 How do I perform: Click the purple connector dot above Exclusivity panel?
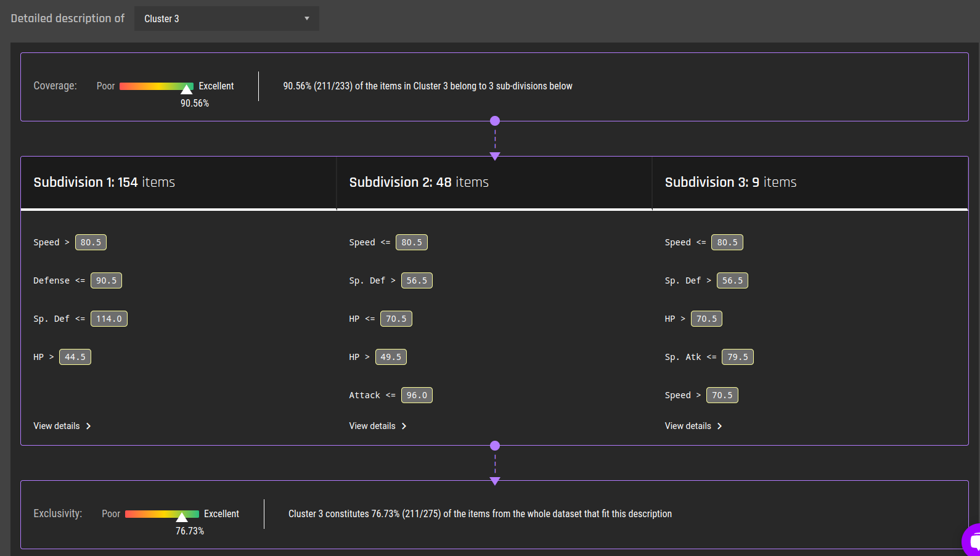coord(495,446)
